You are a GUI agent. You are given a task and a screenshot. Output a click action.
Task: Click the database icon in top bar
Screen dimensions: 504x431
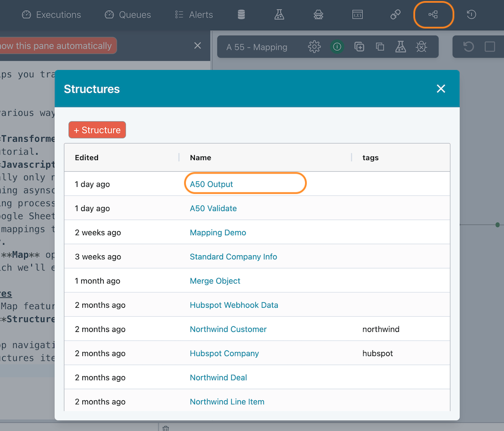[241, 15]
